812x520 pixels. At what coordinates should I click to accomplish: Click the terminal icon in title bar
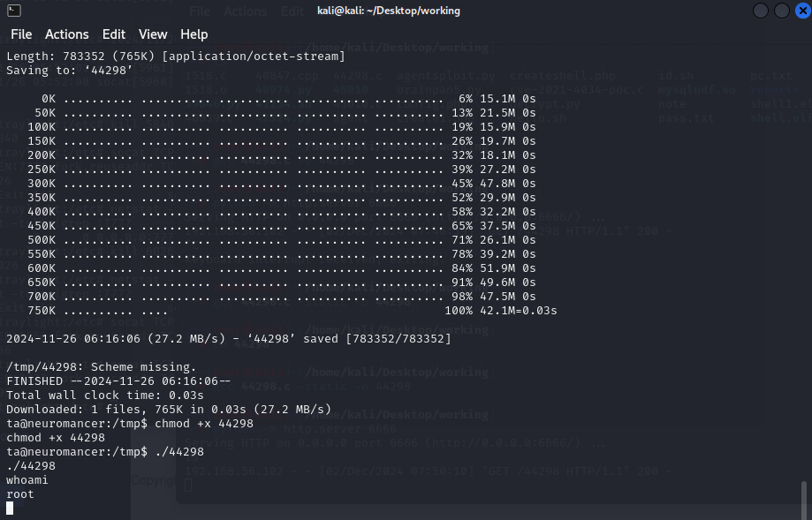pos(14,11)
